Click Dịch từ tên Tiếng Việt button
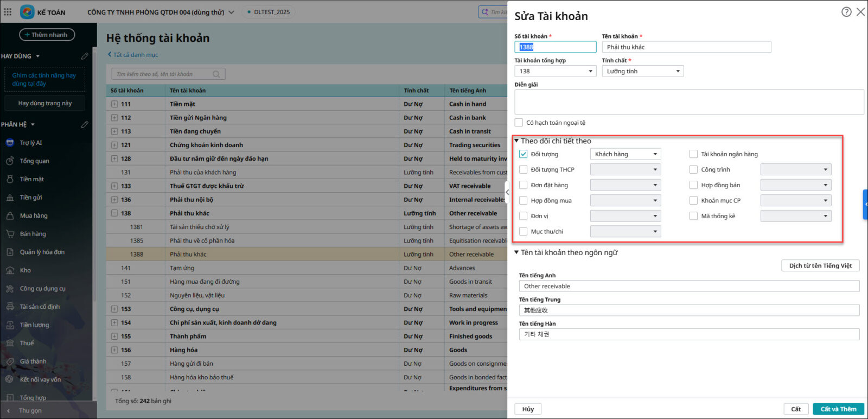Screen dimensions: 868x419 tap(820, 265)
